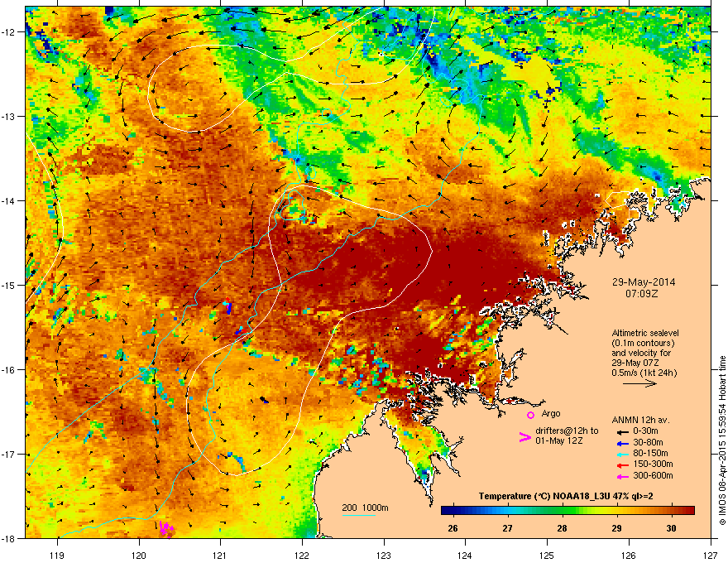Click the magenta drifter track near longitude 120.3
Image resolution: width=728 pixels, height=563 pixels.
click(165, 528)
